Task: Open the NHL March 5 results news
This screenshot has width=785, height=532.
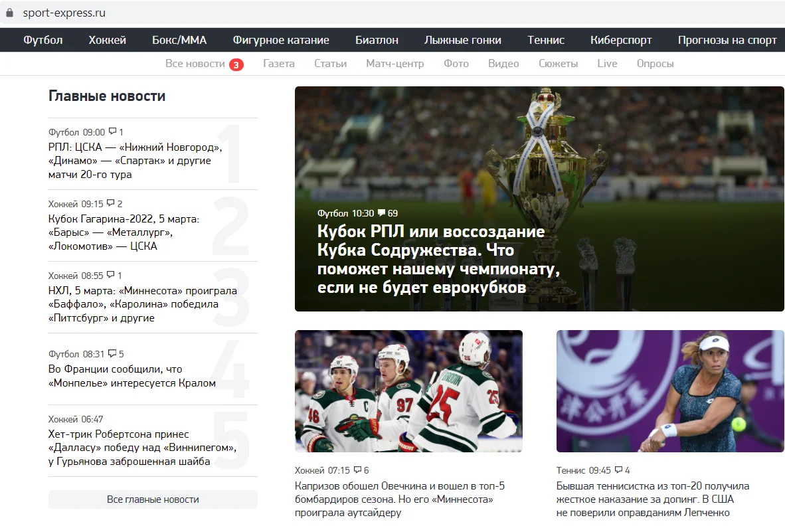Action: point(143,304)
